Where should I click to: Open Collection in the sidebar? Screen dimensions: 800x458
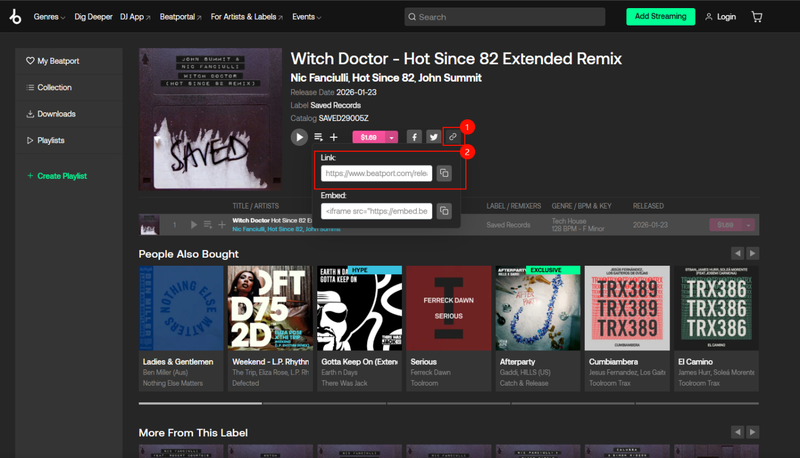tap(49, 88)
